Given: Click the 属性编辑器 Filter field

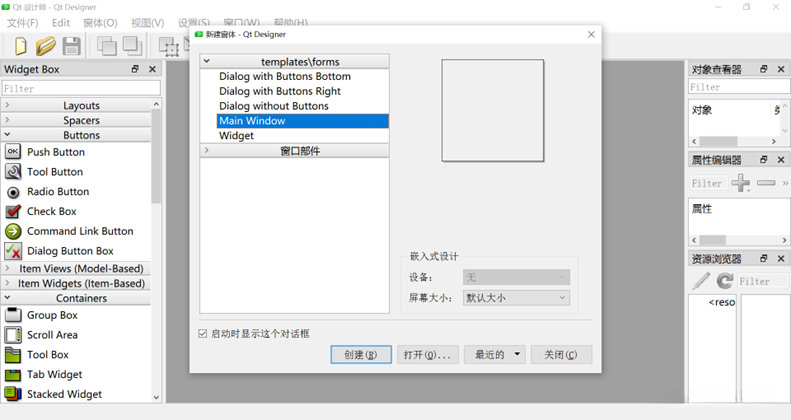Looking at the screenshot, I should pos(708,183).
